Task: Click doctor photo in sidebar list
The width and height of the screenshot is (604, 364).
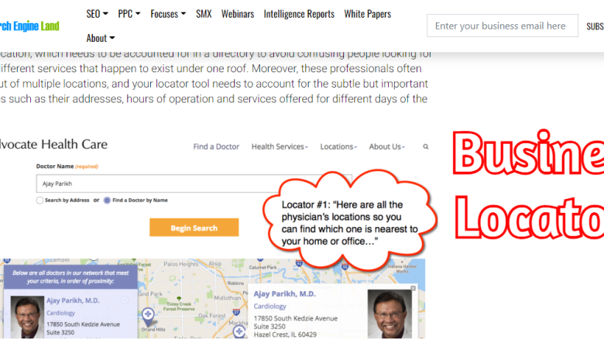Action: click(27, 317)
